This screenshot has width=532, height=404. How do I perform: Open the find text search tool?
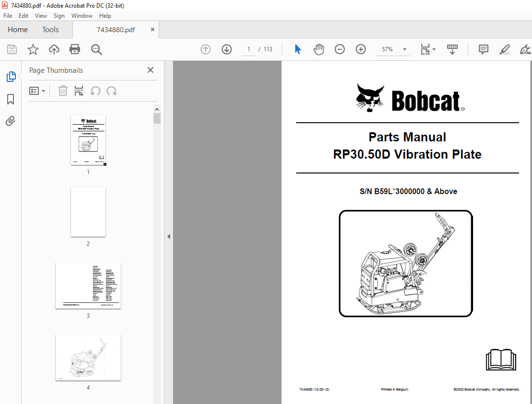click(96, 49)
